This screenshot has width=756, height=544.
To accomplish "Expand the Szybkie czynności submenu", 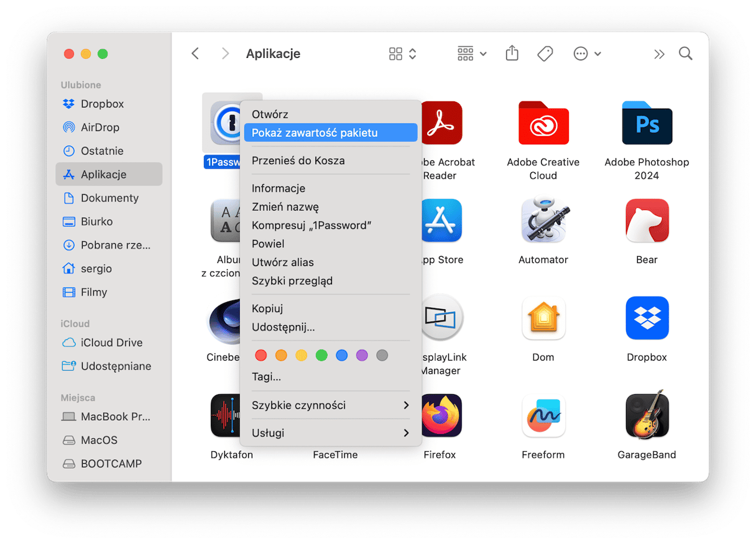I will [x=331, y=405].
